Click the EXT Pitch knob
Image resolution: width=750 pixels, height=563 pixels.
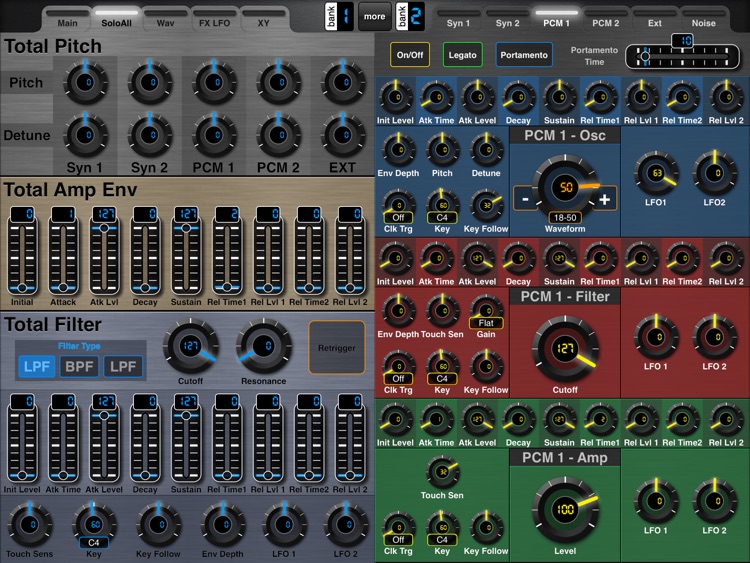tap(343, 83)
